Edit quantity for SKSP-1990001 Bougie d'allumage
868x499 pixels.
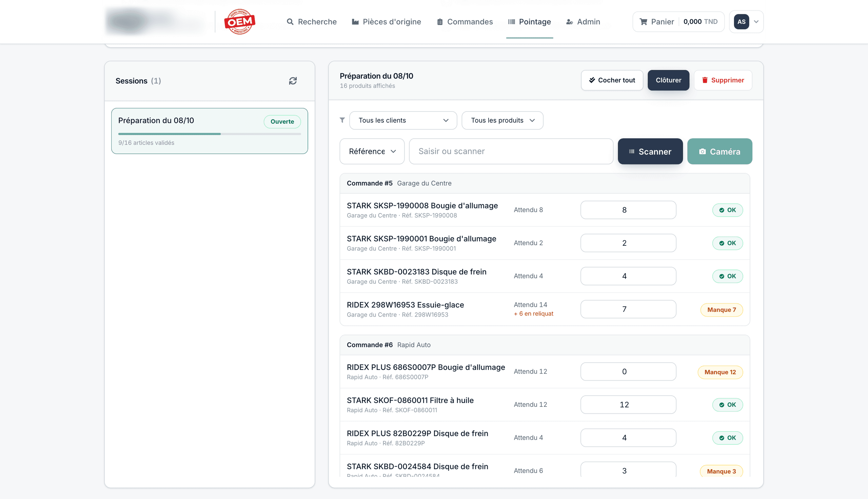click(x=628, y=243)
